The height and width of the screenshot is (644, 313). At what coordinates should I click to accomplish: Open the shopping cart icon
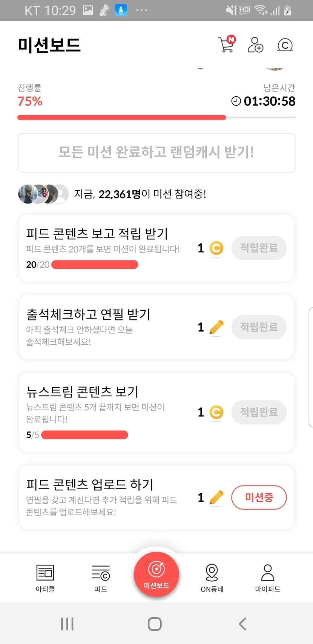click(226, 45)
